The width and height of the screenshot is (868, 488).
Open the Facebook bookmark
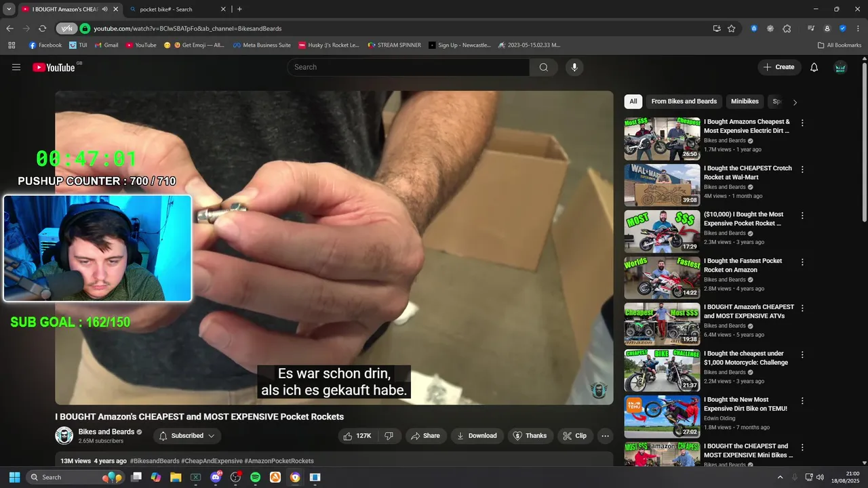(x=45, y=45)
